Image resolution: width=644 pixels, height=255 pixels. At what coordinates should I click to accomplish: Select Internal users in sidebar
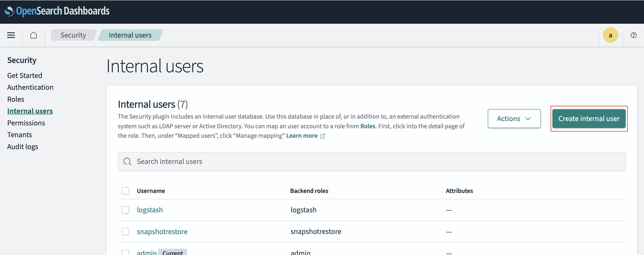[x=30, y=111]
